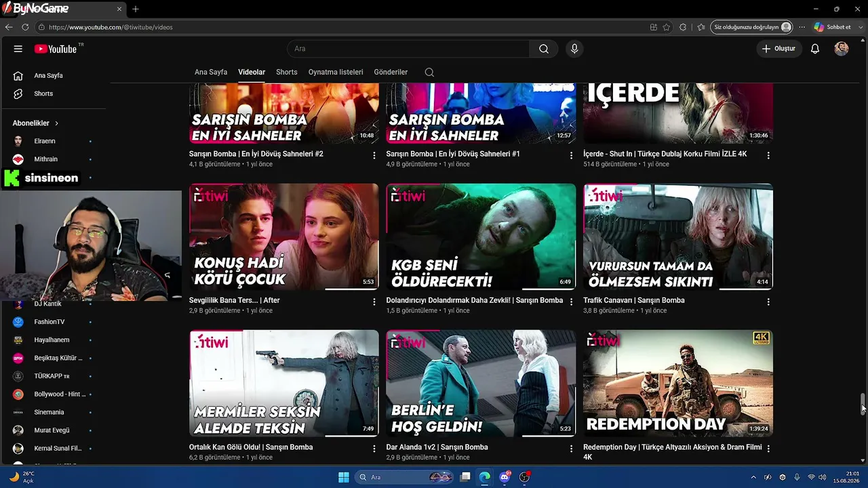868x488 pixels.
Task: Open browser settings three-dot menu
Action: (x=802, y=27)
